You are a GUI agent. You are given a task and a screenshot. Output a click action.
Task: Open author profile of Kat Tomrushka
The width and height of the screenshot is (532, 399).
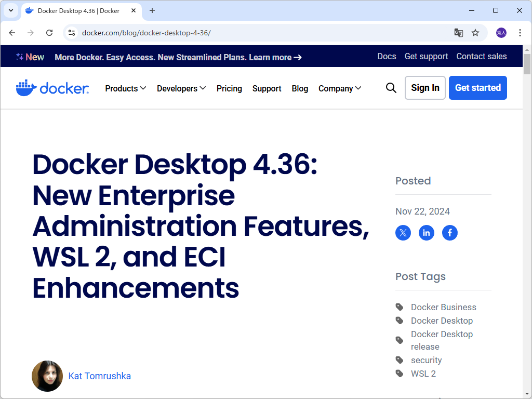99,376
